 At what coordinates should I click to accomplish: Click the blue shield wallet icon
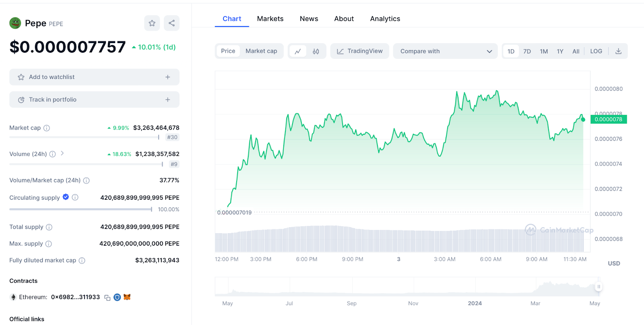tap(117, 297)
